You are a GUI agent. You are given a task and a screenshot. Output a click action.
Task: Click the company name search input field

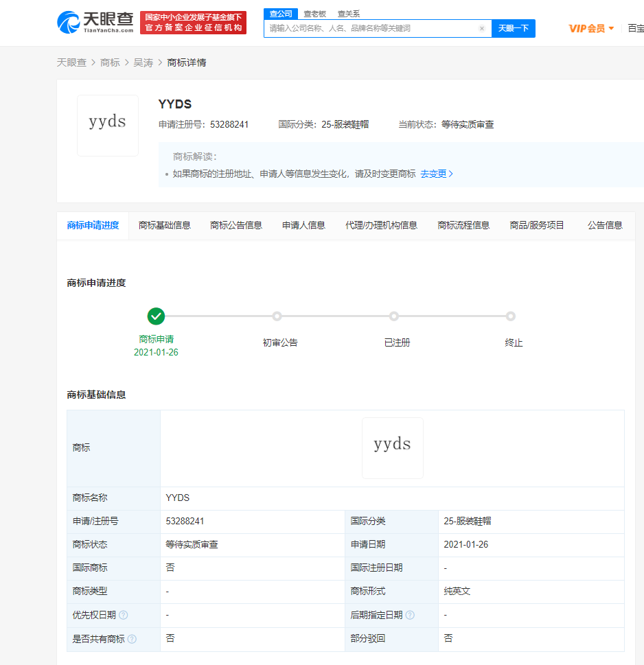371,29
